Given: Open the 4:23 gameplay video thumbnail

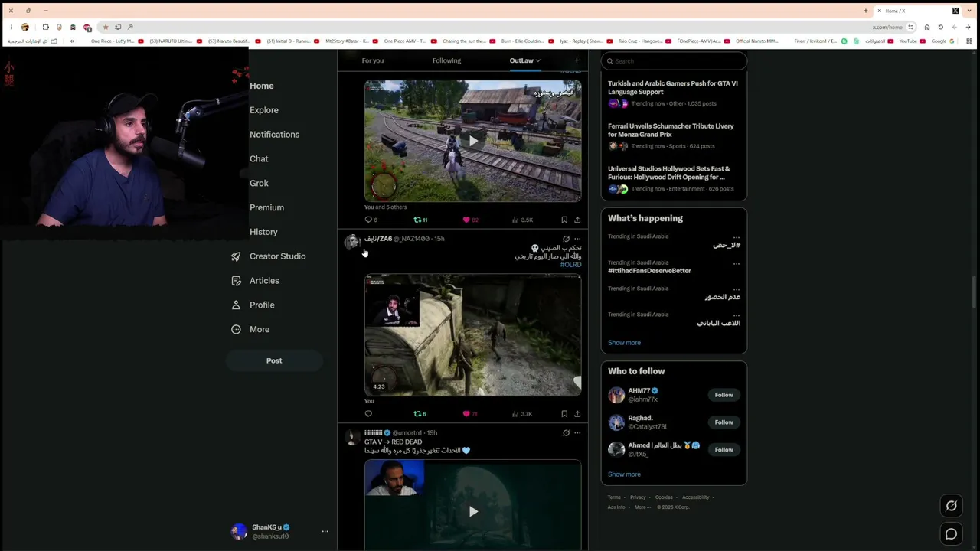Looking at the screenshot, I should 473,335.
